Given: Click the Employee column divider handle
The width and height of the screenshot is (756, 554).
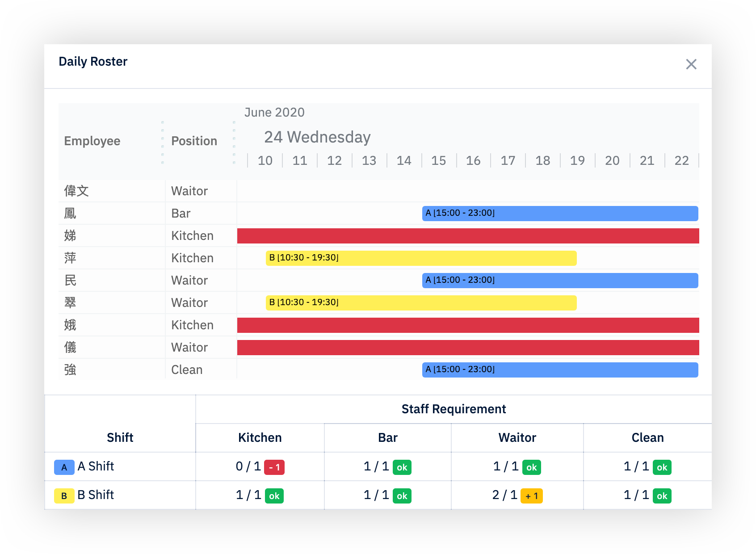Looking at the screenshot, I should tap(162, 141).
